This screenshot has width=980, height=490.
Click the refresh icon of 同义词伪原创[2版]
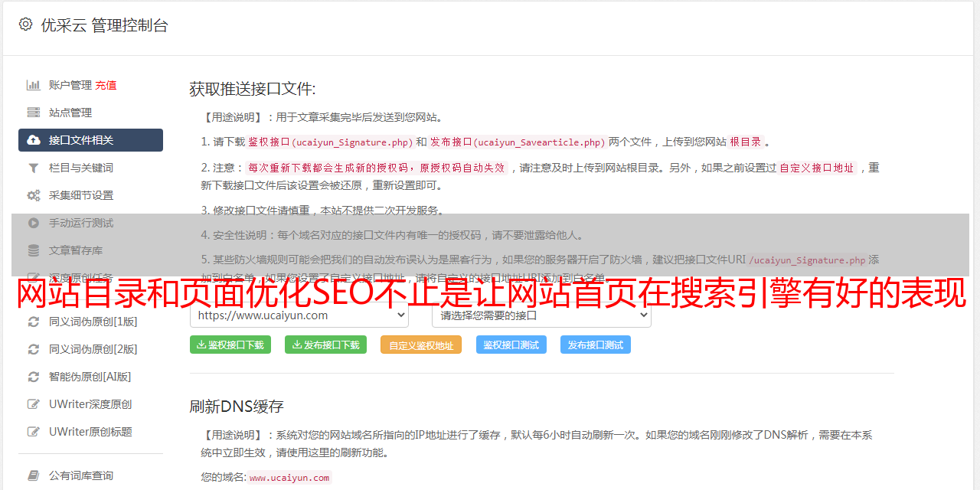(34, 349)
